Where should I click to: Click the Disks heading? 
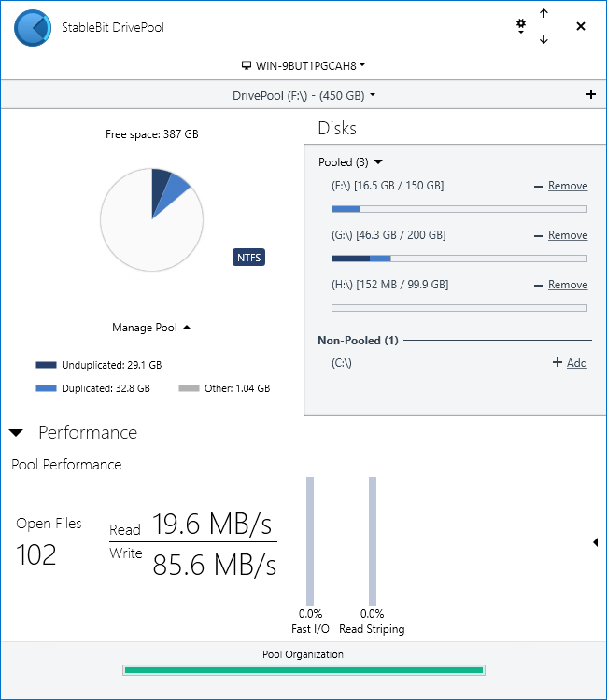coord(337,128)
